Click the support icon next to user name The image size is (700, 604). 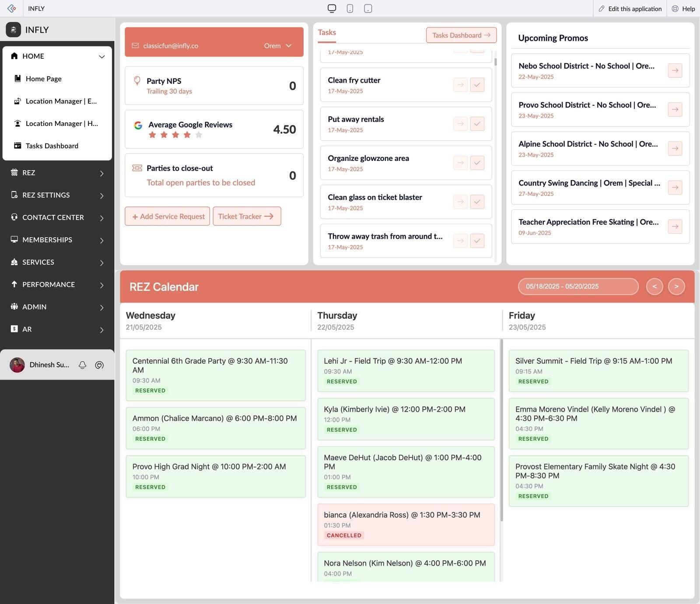click(x=99, y=365)
